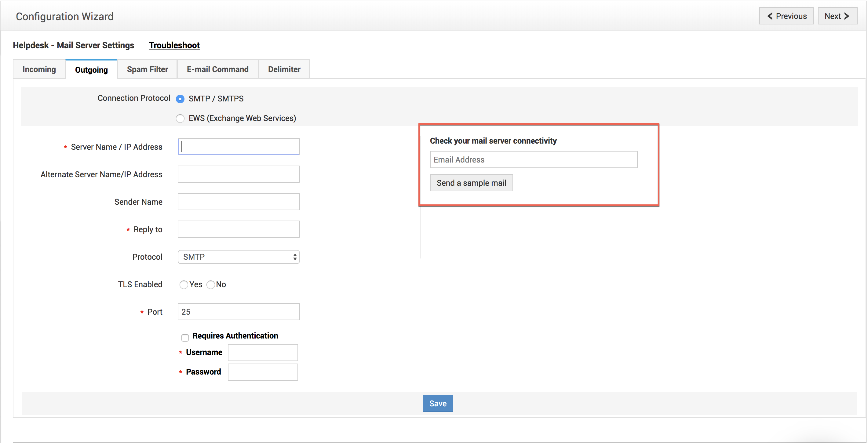Choose EWS (Exchange Web Services) protocol
This screenshot has height=443, width=868.
[180, 118]
